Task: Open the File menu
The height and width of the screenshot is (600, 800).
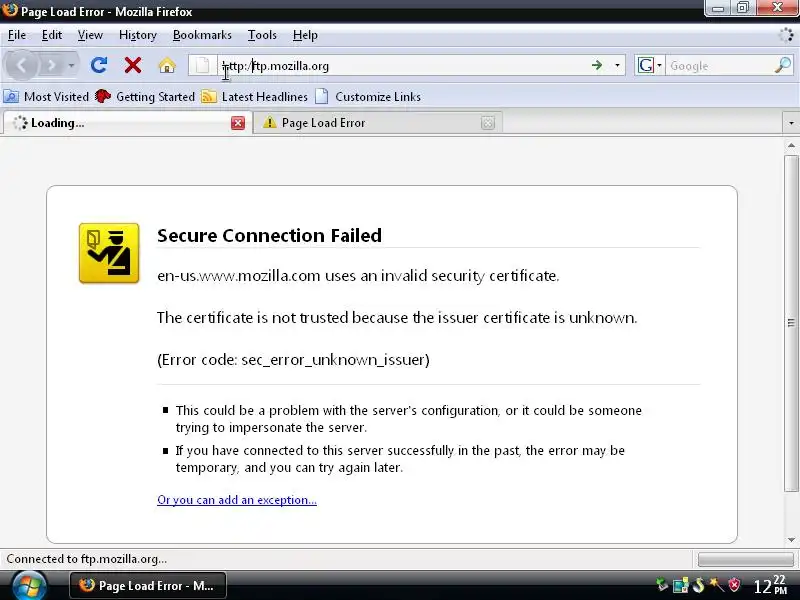Action: click(x=17, y=35)
